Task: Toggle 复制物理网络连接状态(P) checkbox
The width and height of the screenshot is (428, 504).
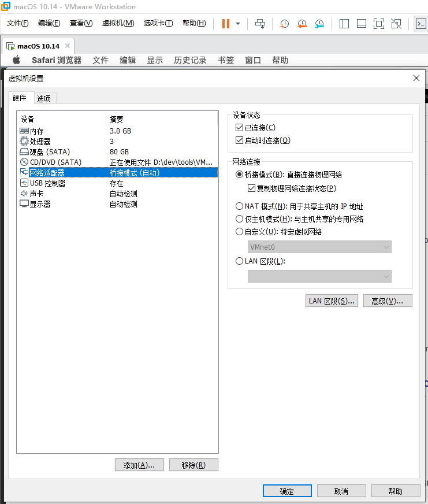Action: click(x=252, y=188)
